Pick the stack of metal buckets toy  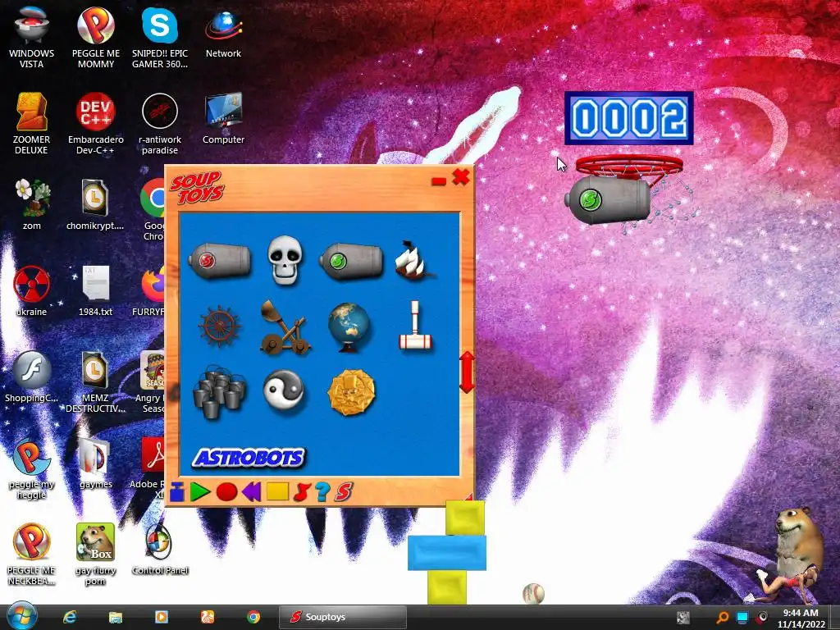219,392
